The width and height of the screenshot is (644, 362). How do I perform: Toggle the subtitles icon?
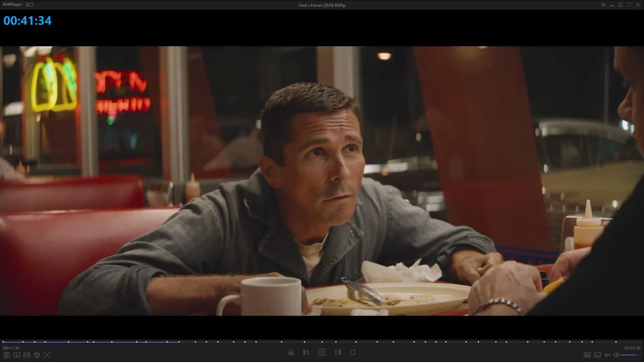(x=597, y=355)
